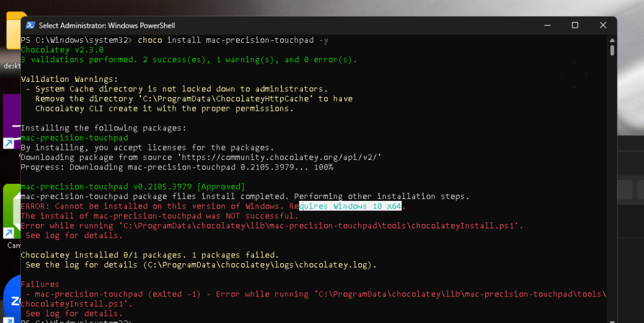
Task: Click the 'Progress: Downloading' 100% line
Action: pyautogui.click(x=177, y=167)
